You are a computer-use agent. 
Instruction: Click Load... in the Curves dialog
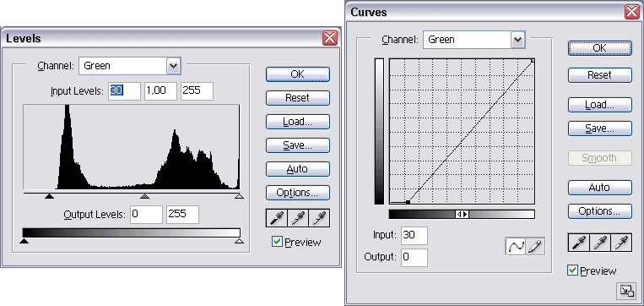[600, 105]
